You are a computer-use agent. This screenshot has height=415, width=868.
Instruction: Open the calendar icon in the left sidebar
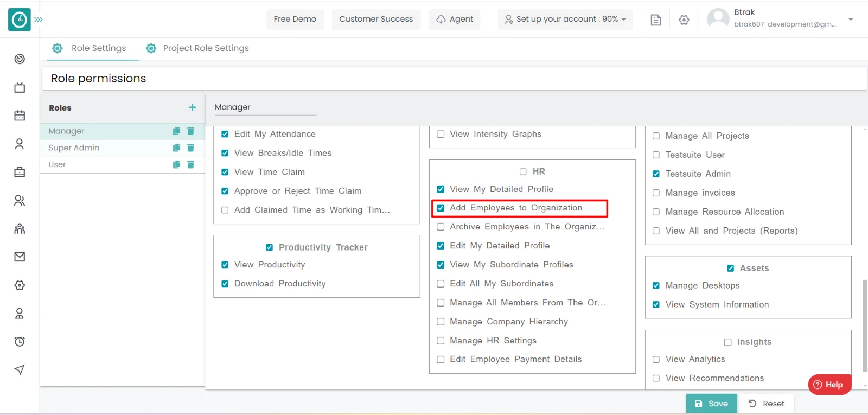click(20, 116)
